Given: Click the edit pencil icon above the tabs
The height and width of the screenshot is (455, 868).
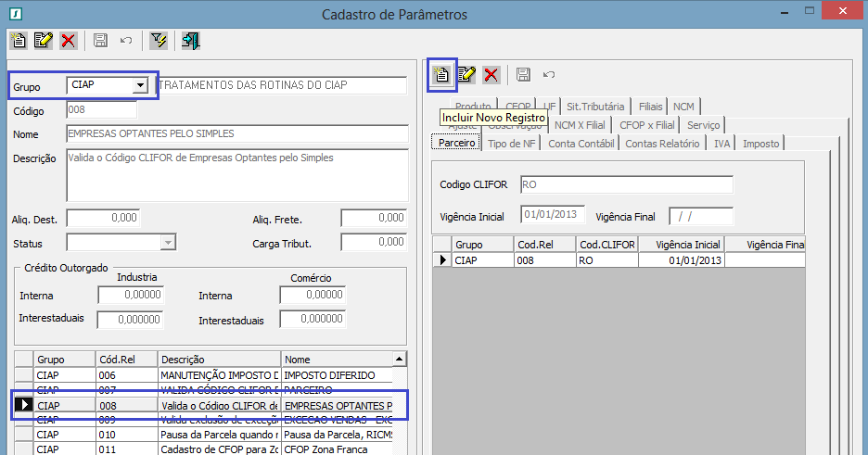Looking at the screenshot, I should coord(466,74).
